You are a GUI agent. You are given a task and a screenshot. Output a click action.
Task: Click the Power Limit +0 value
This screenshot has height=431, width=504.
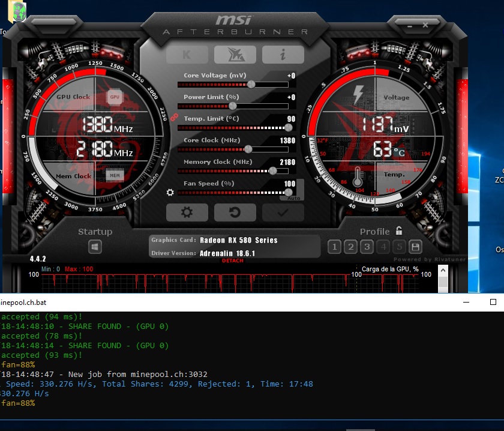pyautogui.click(x=291, y=97)
